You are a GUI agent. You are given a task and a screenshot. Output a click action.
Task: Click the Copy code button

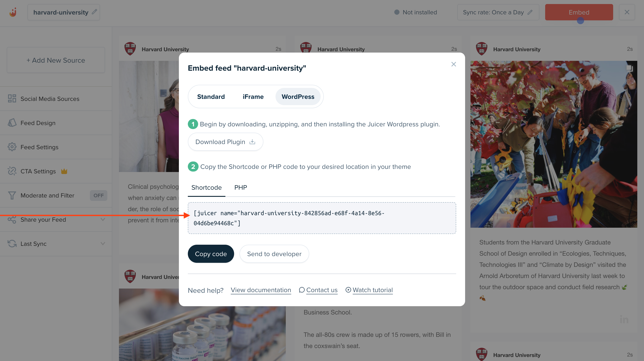click(211, 253)
